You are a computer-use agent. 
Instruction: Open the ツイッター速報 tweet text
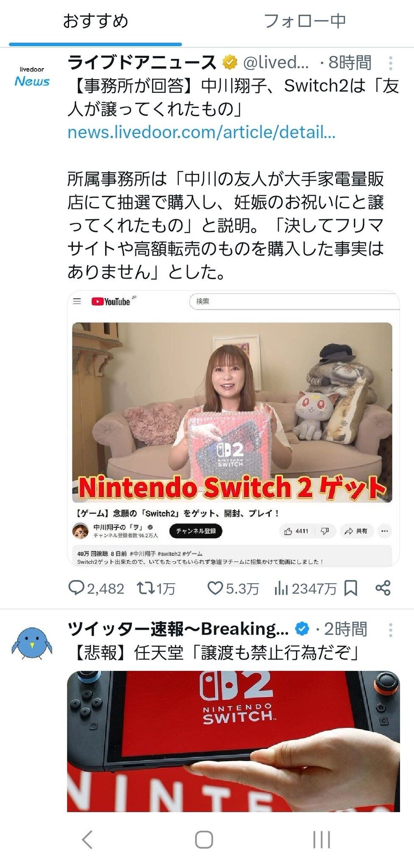214,653
